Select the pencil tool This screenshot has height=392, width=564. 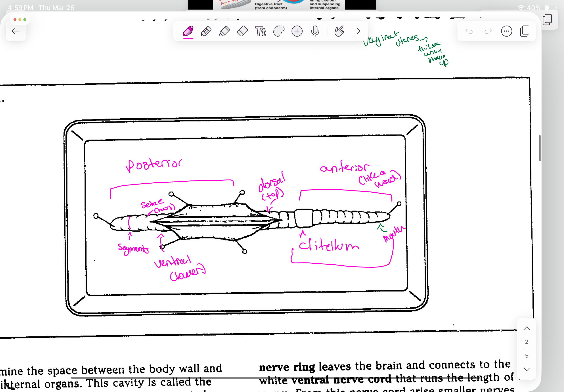206,31
